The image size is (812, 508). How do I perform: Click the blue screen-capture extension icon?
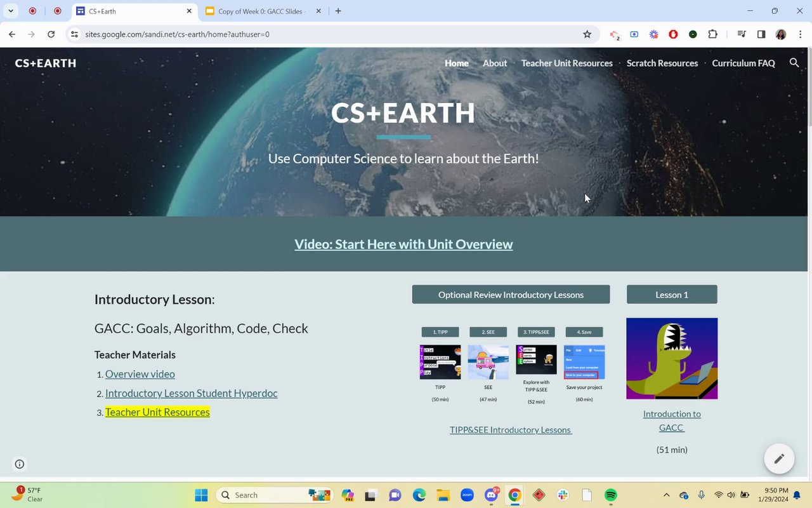634,34
